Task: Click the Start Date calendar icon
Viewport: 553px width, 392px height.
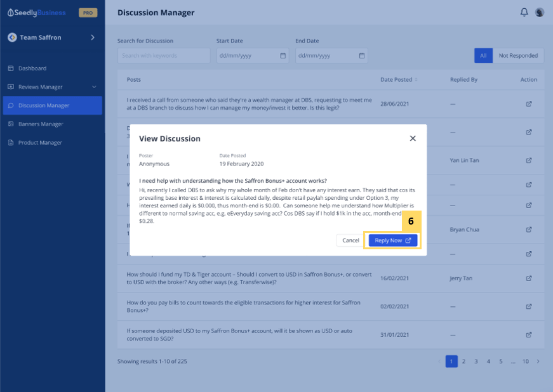Action: coord(283,56)
